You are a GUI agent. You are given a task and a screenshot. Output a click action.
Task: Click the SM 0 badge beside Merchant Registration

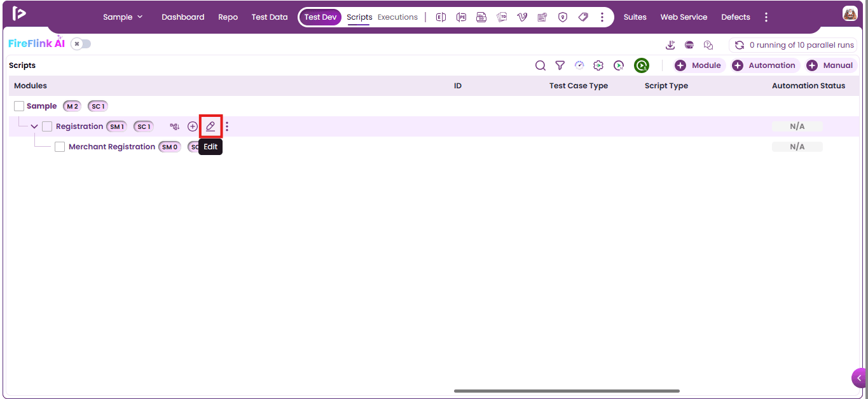pos(170,147)
